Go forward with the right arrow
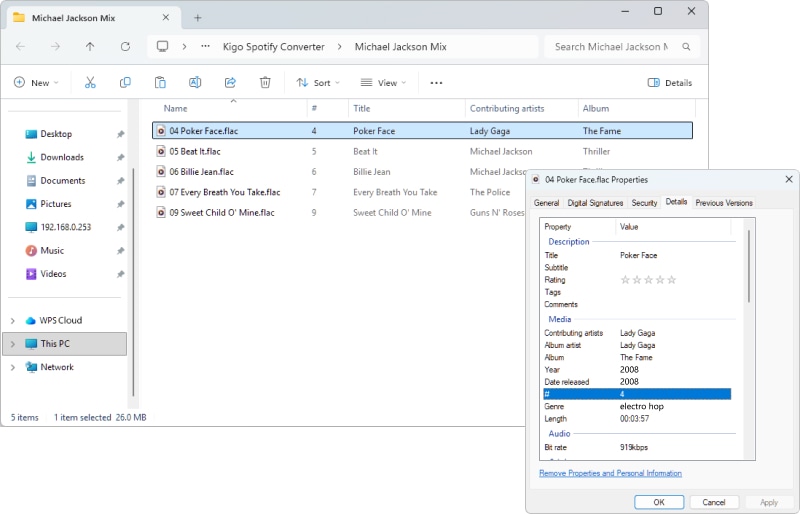This screenshot has width=800, height=514. [55, 46]
